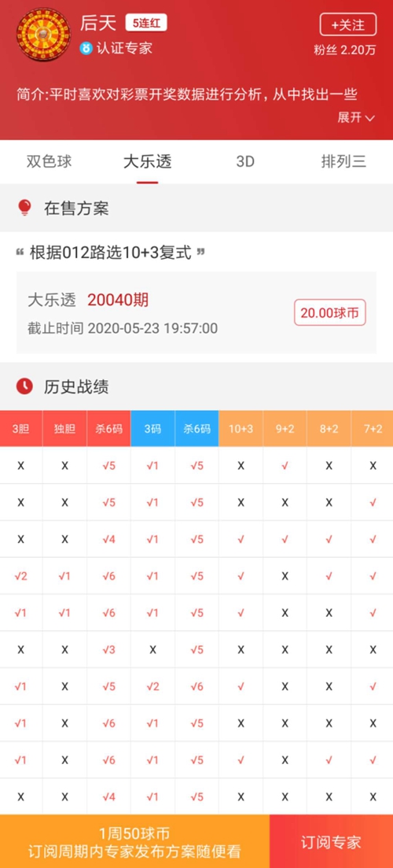
Task: Select the 大乐透 tab
Action: coord(147,161)
